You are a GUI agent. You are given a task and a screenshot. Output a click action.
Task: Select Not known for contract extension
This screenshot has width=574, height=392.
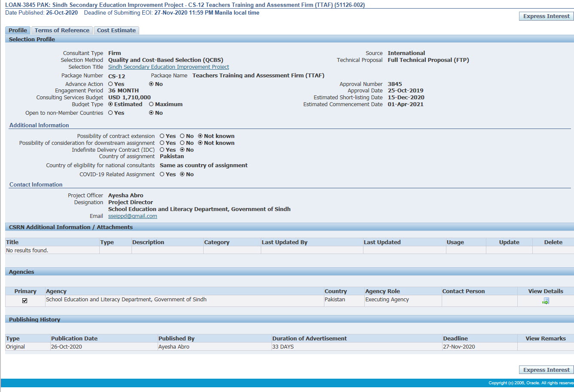pos(200,136)
